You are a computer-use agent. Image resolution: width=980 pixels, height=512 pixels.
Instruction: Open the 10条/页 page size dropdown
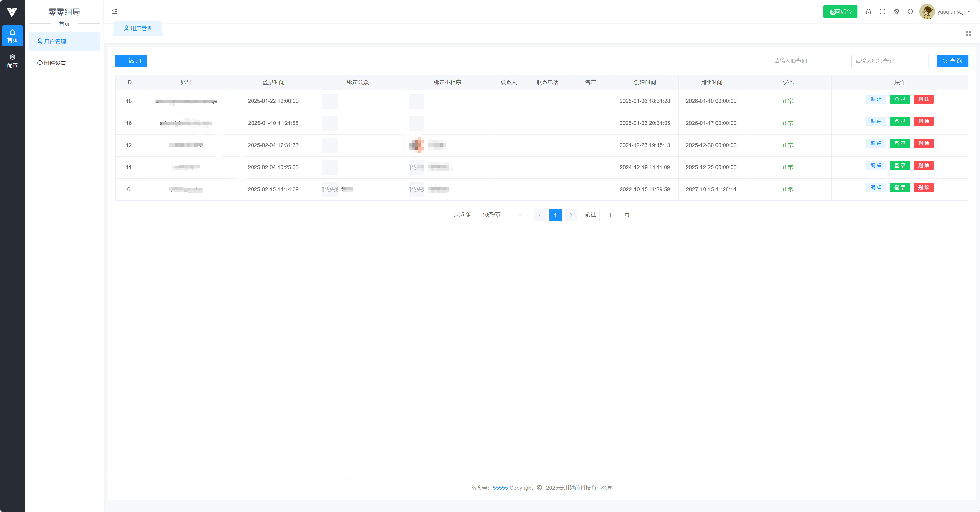coord(502,215)
